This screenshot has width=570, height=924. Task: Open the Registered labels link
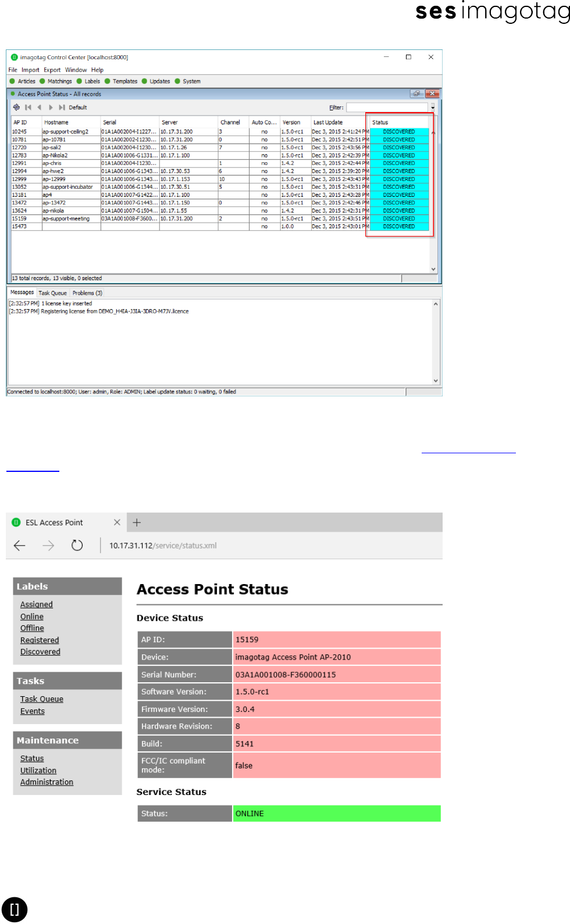tap(40, 640)
